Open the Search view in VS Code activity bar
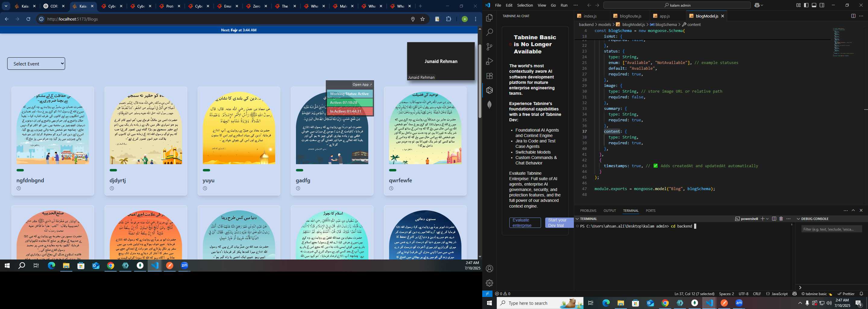 point(489,32)
